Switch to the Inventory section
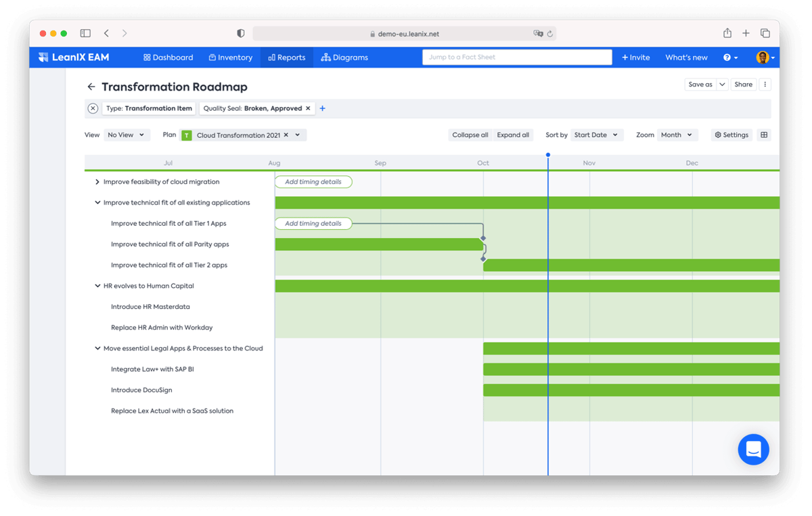The image size is (812, 516). [230, 57]
